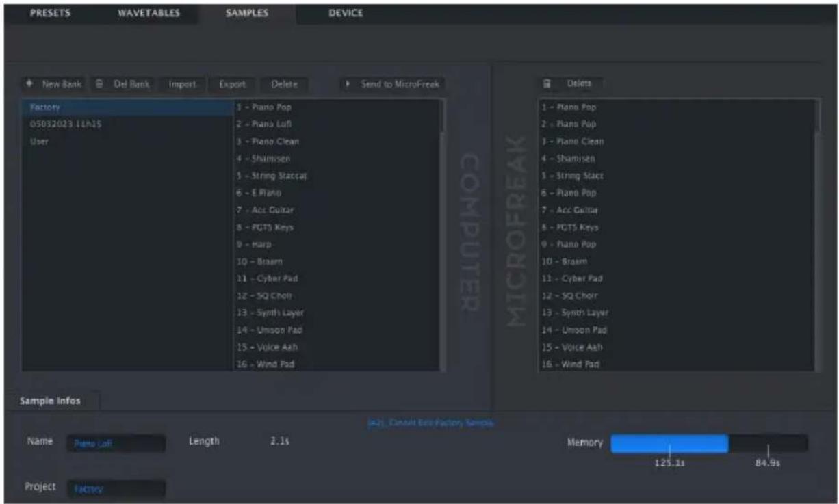
Task: Click the Send to MicroFreak label
Action: tap(400, 84)
